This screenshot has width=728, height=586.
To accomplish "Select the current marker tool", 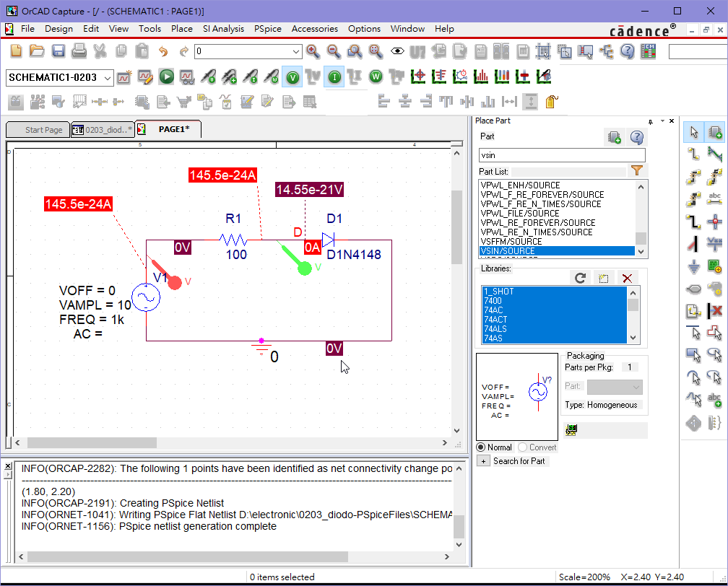I will tap(251, 76).
